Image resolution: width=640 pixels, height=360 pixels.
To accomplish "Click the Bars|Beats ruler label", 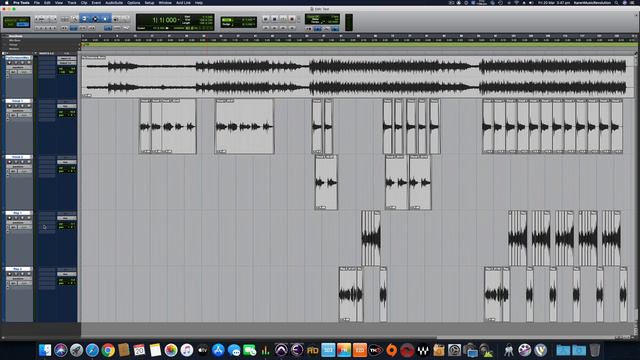I will click(16, 36).
